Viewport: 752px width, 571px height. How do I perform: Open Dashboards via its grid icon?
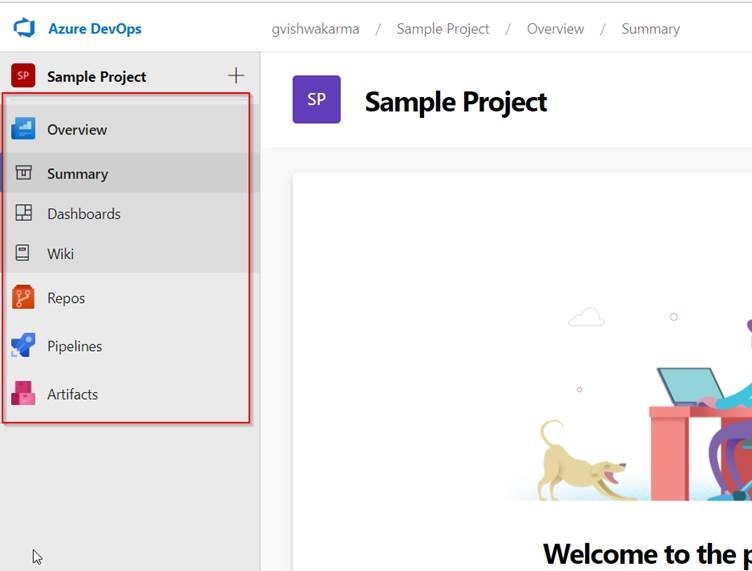pos(24,212)
